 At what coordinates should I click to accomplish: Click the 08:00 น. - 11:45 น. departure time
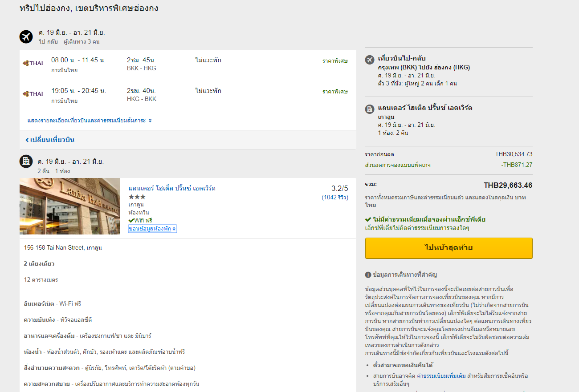point(78,60)
